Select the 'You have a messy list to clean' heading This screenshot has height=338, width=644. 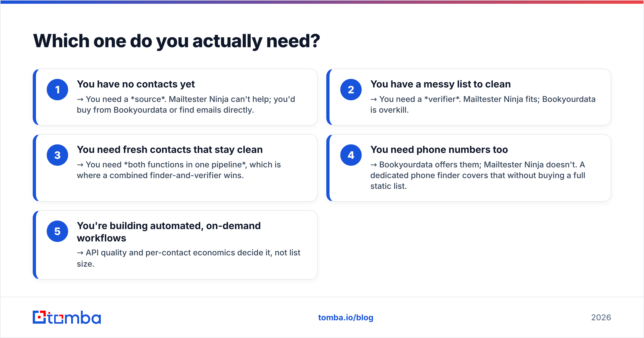tap(441, 84)
